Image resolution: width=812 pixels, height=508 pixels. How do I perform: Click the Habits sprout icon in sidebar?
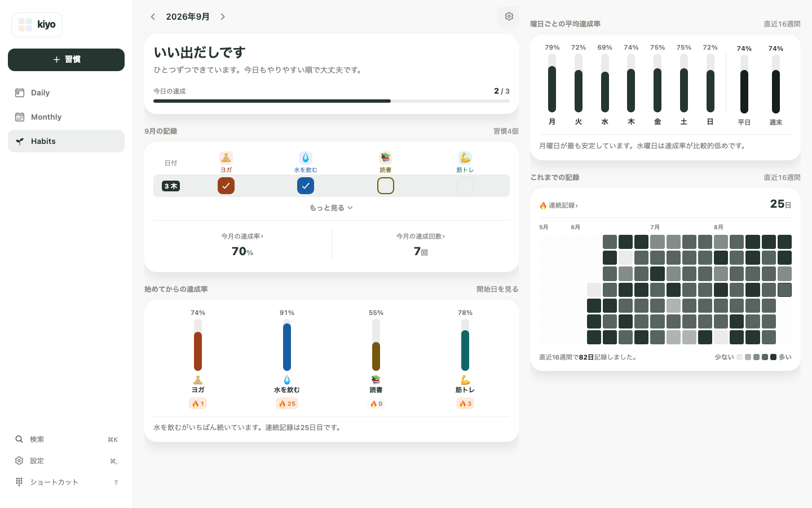click(x=20, y=141)
